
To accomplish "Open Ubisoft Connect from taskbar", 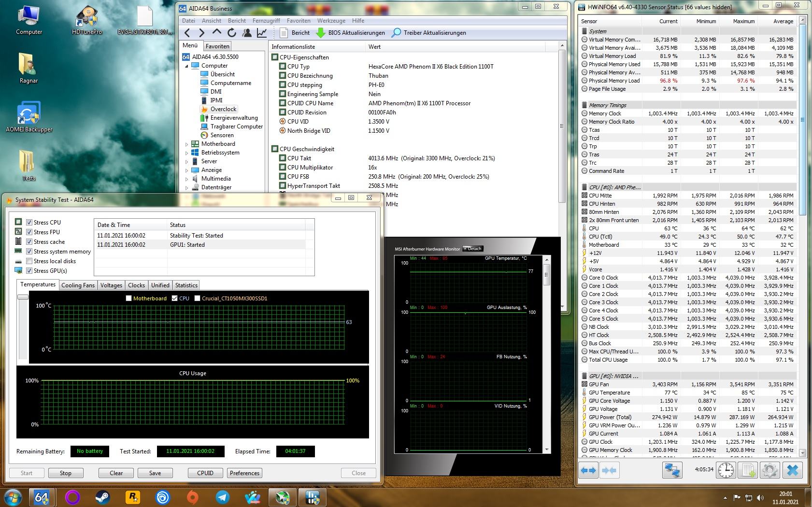I will coord(162,497).
